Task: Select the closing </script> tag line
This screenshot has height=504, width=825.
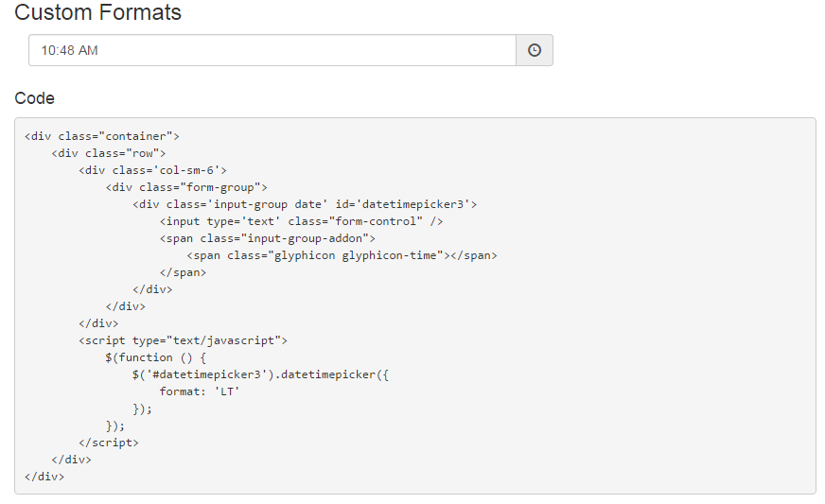Action: pyautogui.click(x=109, y=443)
